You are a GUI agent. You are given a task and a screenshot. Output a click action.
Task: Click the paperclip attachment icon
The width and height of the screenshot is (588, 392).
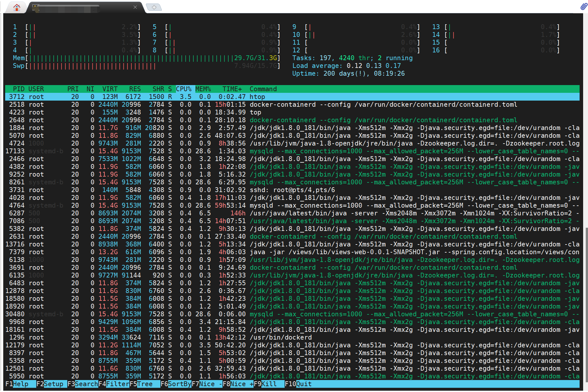pyautogui.click(x=583, y=6)
